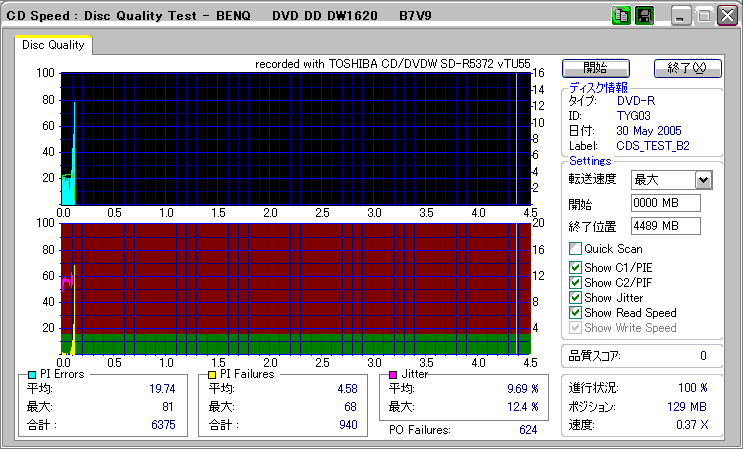This screenshot has height=449, width=743.
Task: Click the recorded with TOSHIBA drive text
Action: [392, 64]
